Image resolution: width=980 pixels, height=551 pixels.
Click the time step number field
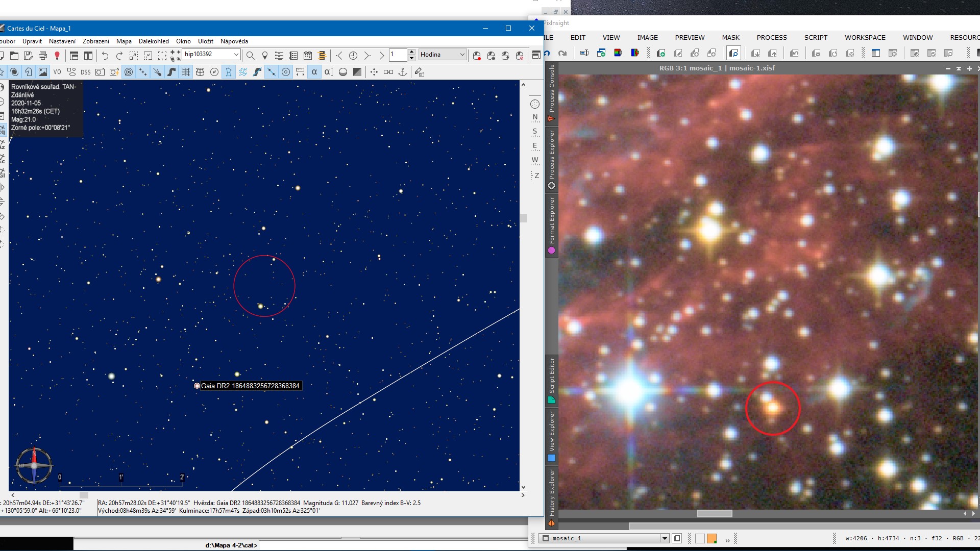(x=398, y=55)
